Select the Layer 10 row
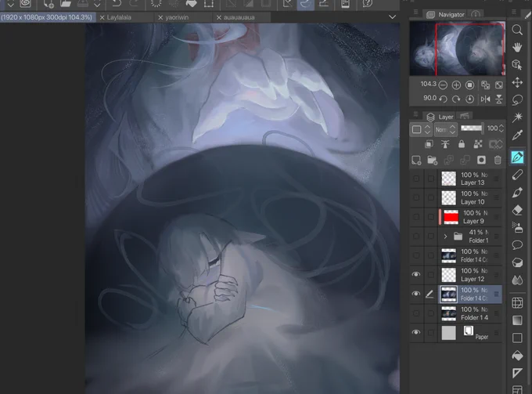 456,197
